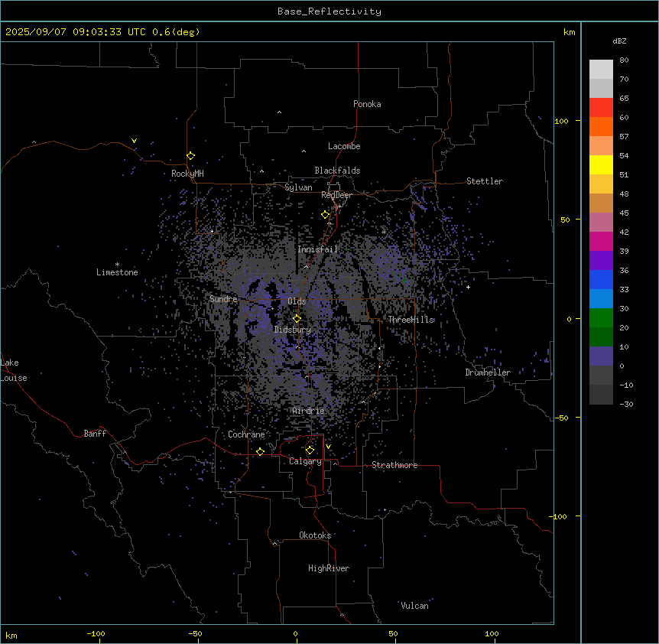Click the white caret marker west of Lacombe
The width and height of the screenshot is (659, 644).
coord(304,151)
